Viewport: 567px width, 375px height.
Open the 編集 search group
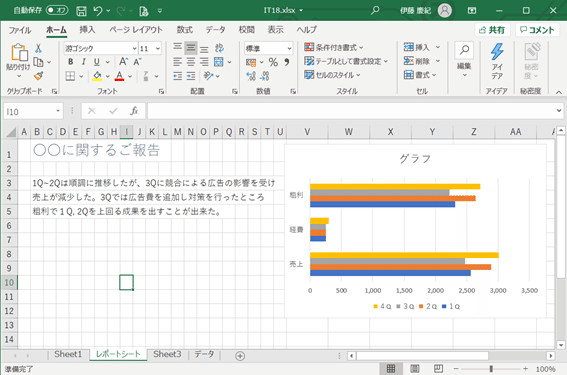[x=464, y=59]
